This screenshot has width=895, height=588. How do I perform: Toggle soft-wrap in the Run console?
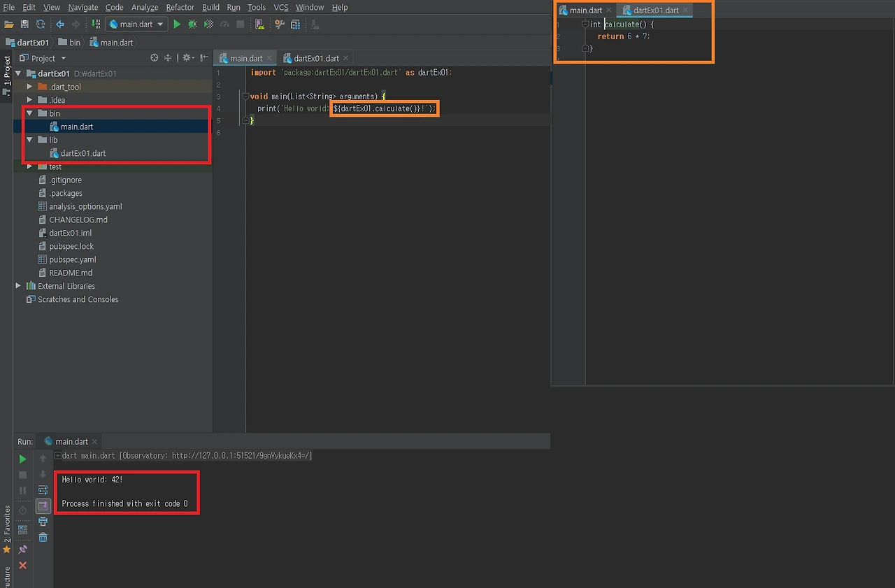coord(43,490)
